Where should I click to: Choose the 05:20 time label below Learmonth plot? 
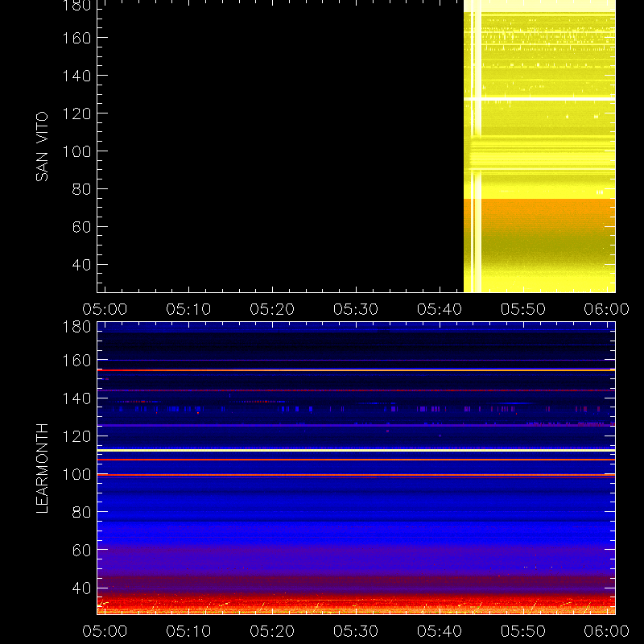point(272,631)
